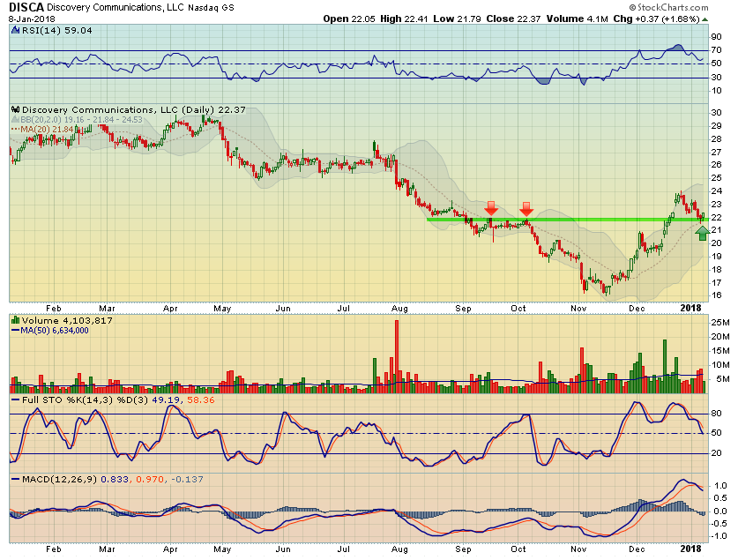The height and width of the screenshot is (560, 738).
Task: Click the Volume 4,103,817 label
Action: point(67,320)
